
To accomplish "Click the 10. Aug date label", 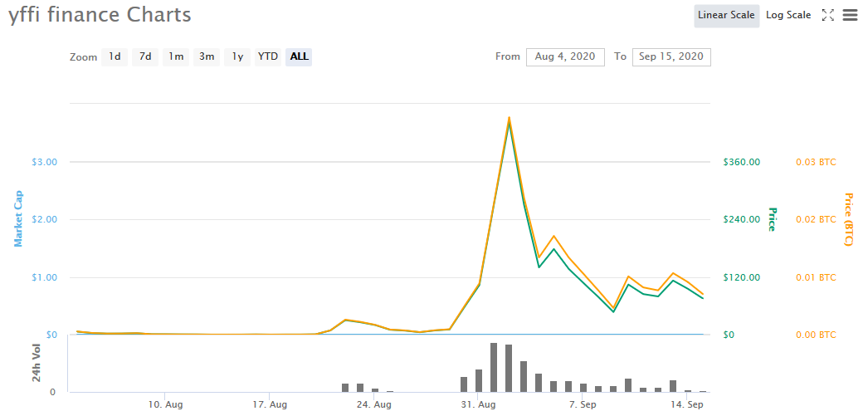I will coord(165,405).
